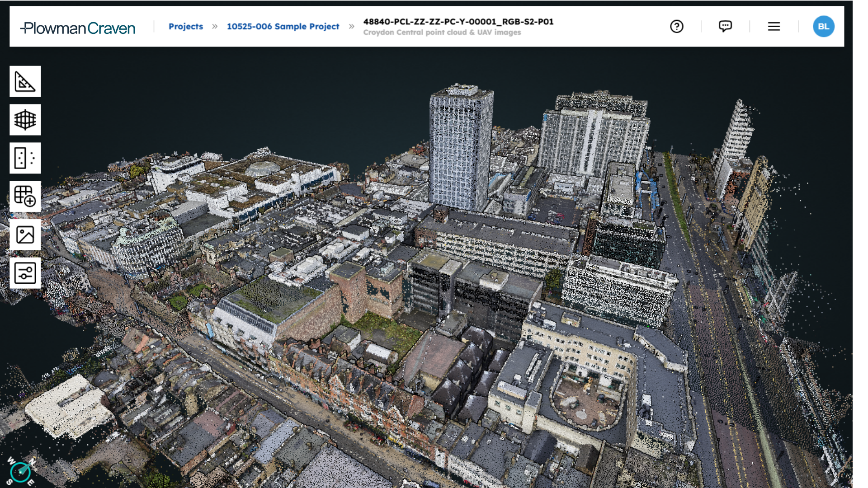
Task: Click Croydon Central point cloud subtitle text
Action: 442,33
